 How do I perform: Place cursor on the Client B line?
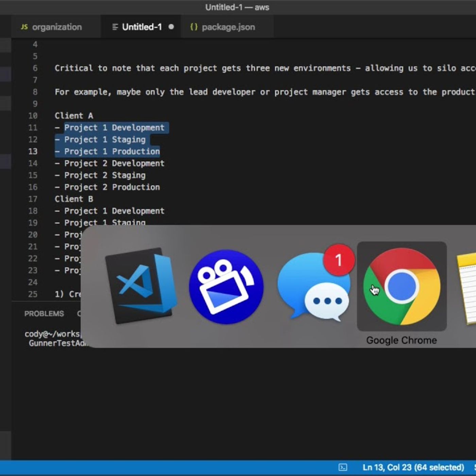74,199
